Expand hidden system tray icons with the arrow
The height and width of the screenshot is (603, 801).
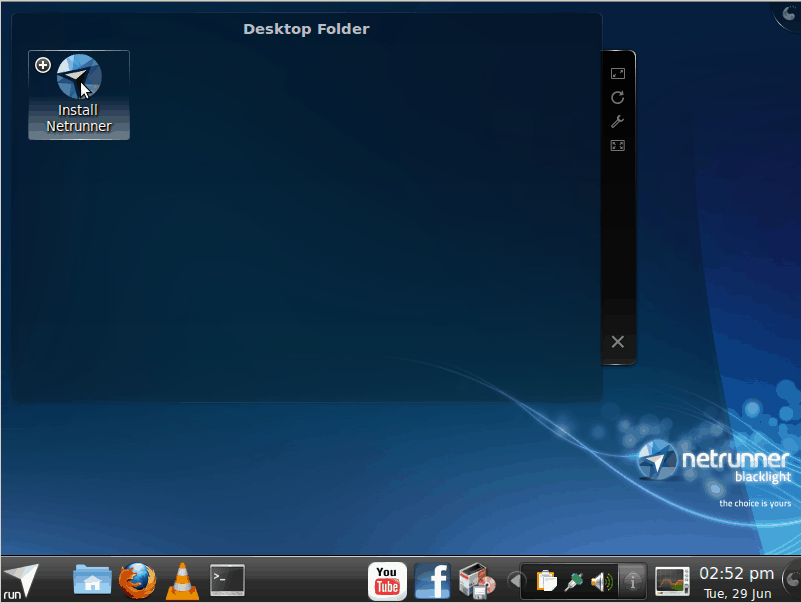[x=514, y=581]
